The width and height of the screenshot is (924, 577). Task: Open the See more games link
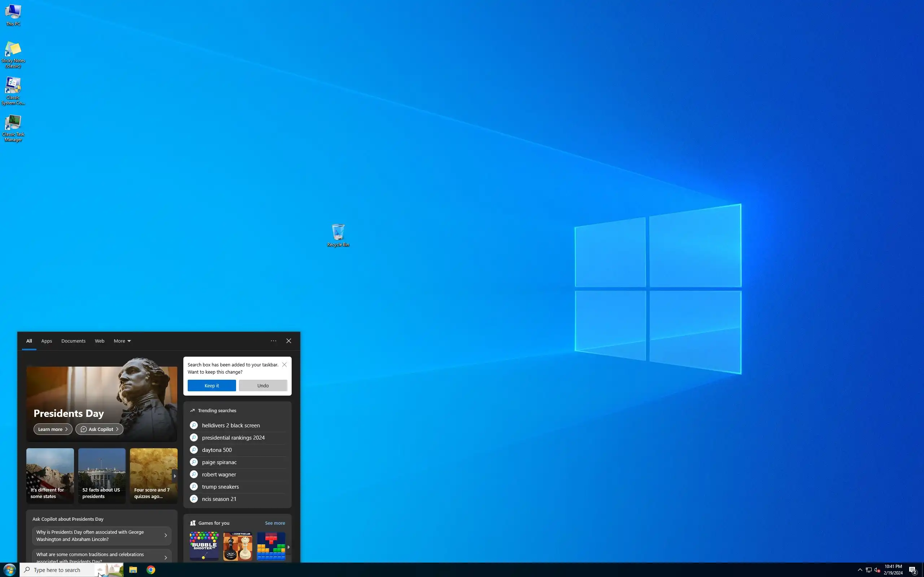click(275, 523)
